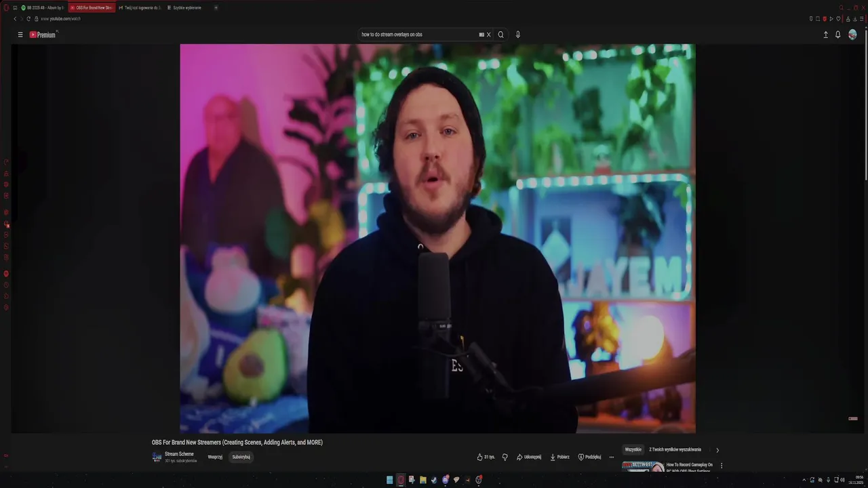868x488 pixels.
Task: Click the Podziękuj thanks button
Action: pos(590,457)
